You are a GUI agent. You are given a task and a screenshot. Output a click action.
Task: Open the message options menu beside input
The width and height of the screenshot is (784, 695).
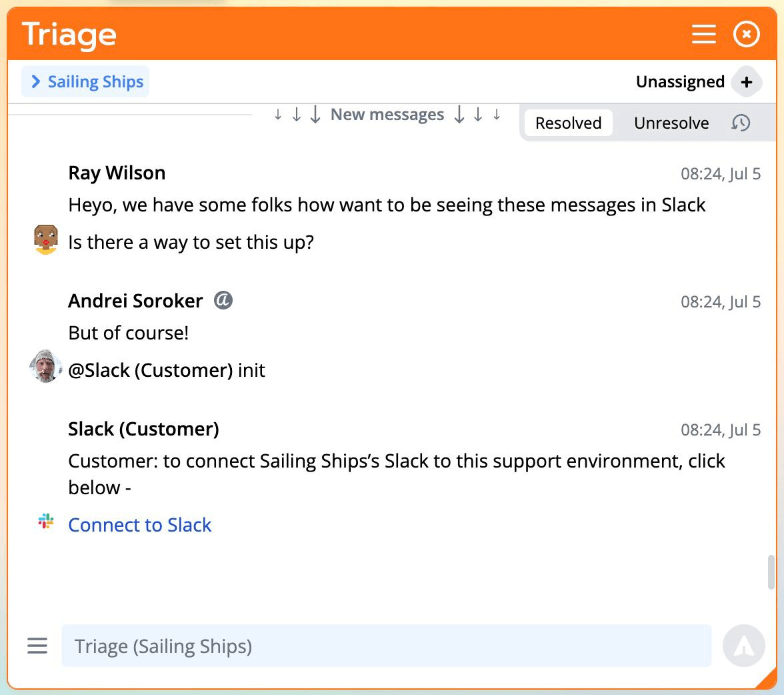pos(37,646)
